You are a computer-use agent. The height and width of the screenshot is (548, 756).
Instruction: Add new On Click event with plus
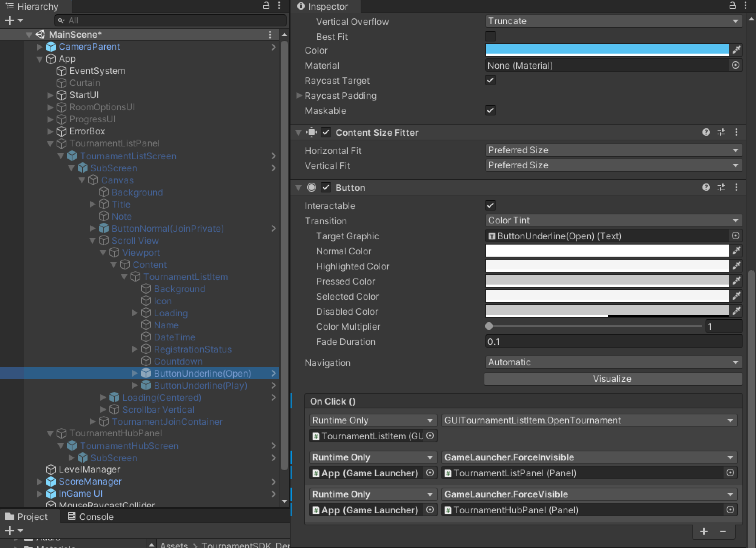704,531
